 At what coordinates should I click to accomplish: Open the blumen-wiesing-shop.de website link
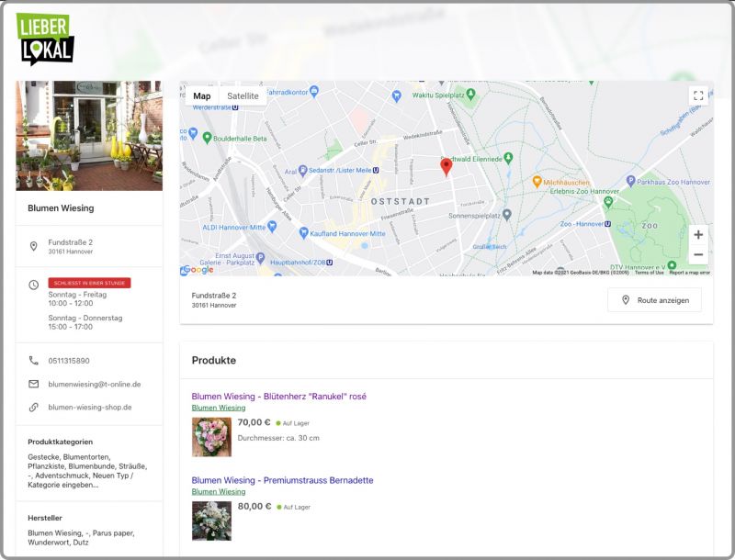pyautogui.click(x=90, y=408)
